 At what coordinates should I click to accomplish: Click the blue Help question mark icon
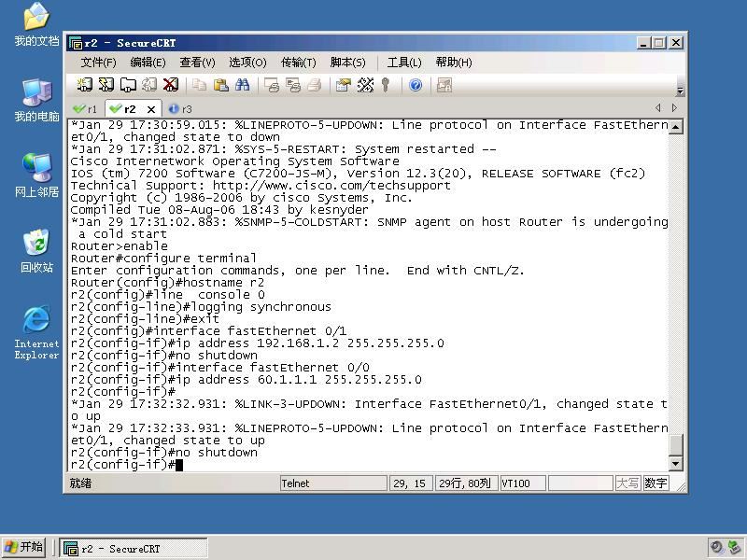(416, 85)
